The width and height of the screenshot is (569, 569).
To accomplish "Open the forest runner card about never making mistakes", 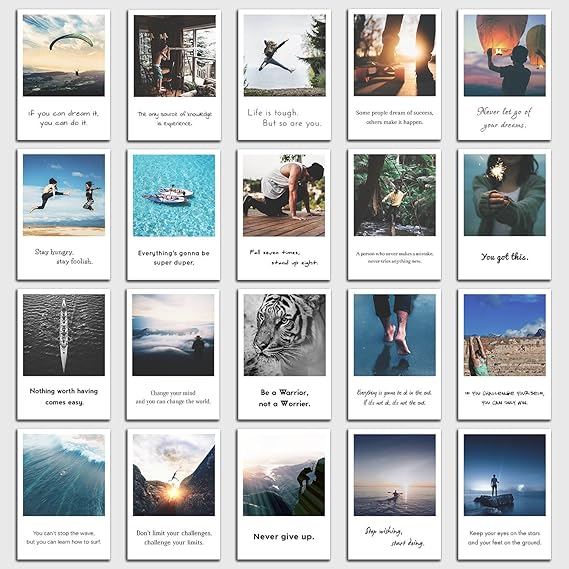I will [x=394, y=214].
